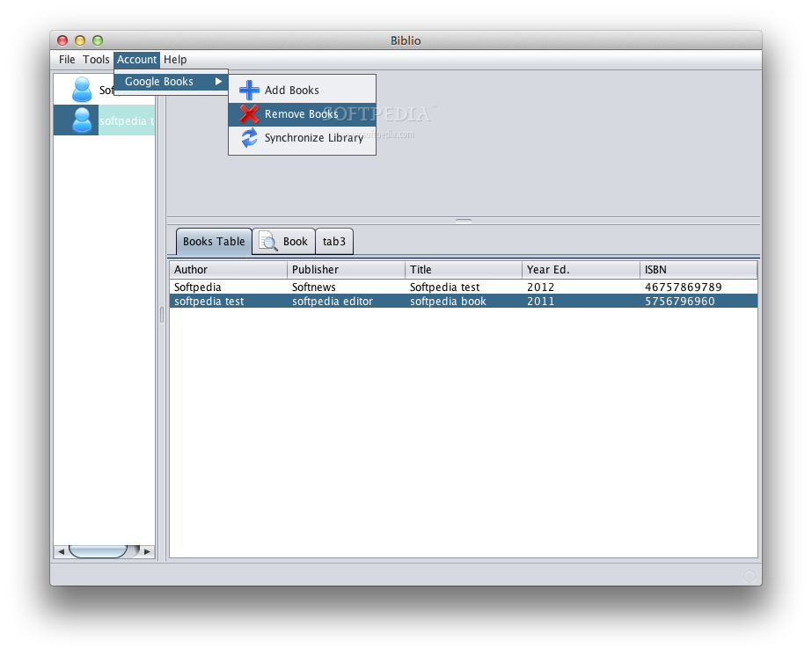
Task: Open the Tools menu
Action: coord(96,60)
